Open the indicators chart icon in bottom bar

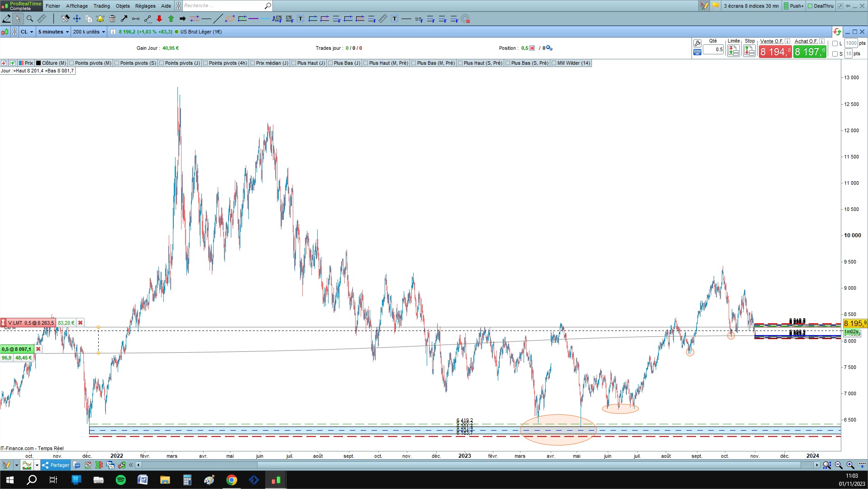pyautogui.click(x=27, y=465)
